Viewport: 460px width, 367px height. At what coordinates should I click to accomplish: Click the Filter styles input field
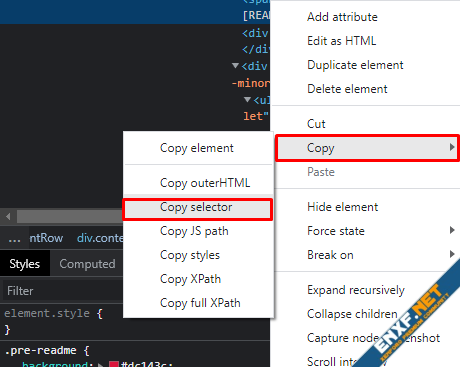63,291
